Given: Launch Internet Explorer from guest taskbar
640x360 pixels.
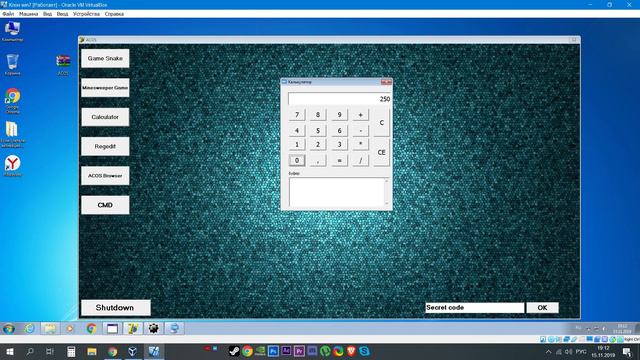Looking at the screenshot, I should coord(29,329).
